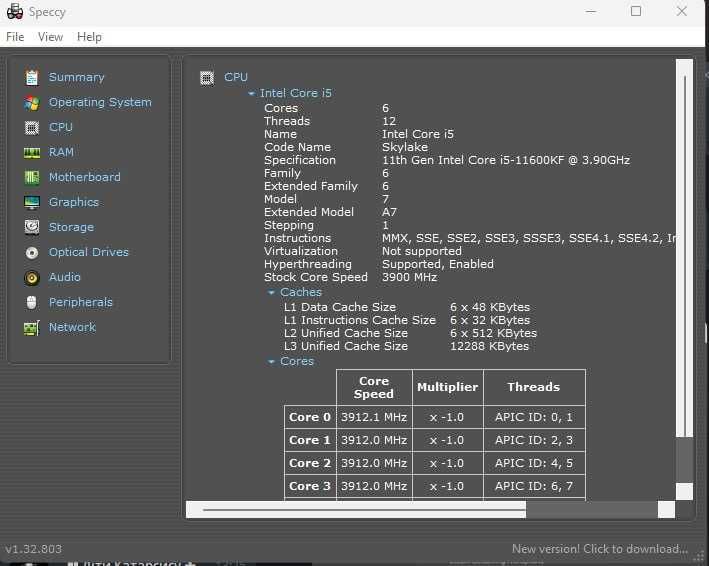Viewport: 709px width, 566px height.
Task: Click the Motherboard icon in sidebar
Action: point(32,178)
